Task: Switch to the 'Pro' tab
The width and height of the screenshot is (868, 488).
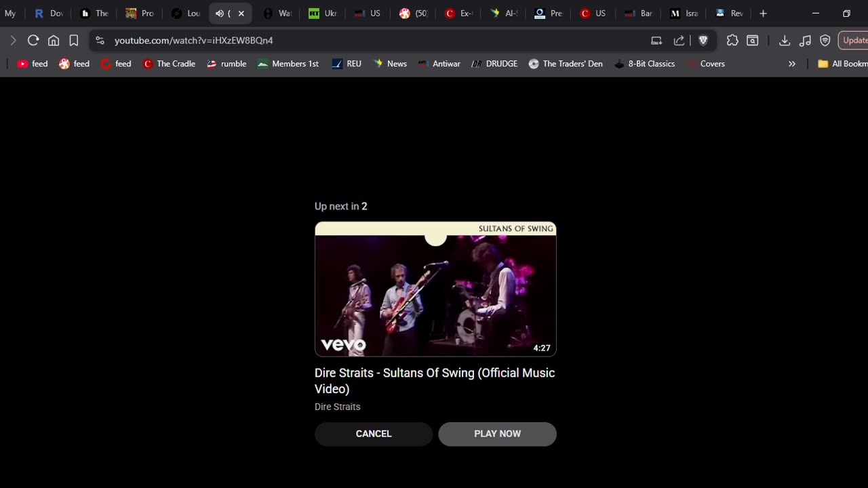Action: [x=140, y=14]
